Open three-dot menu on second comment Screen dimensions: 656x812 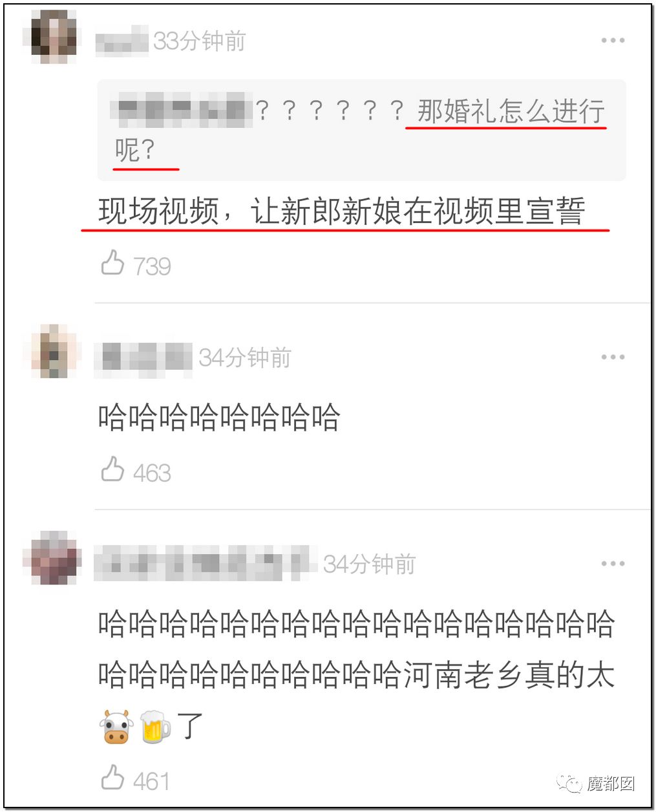(x=613, y=357)
